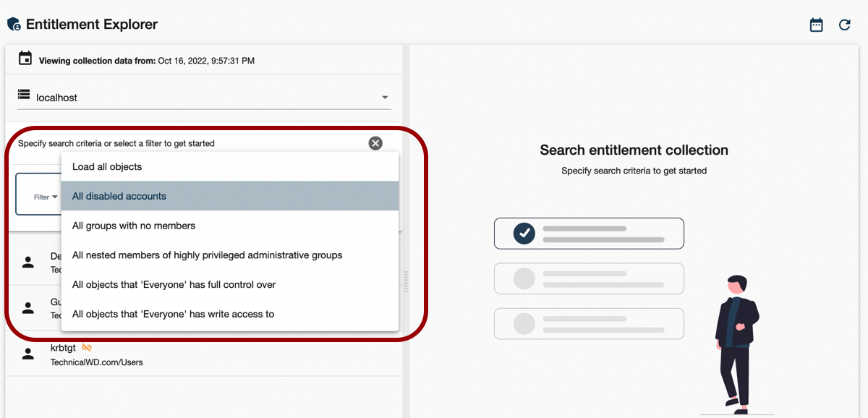This screenshot has width=868, height=418.
Task: Clear the search criteria with X icon
Action: (375, 143)
